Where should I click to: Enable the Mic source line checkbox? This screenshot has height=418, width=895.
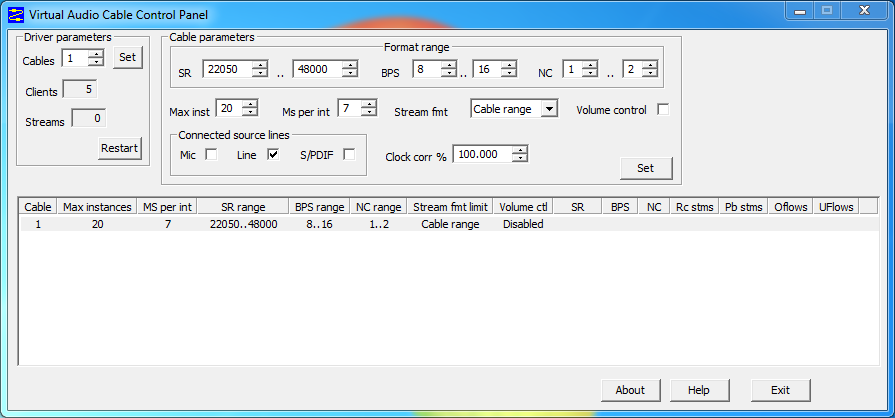point(211,155)
